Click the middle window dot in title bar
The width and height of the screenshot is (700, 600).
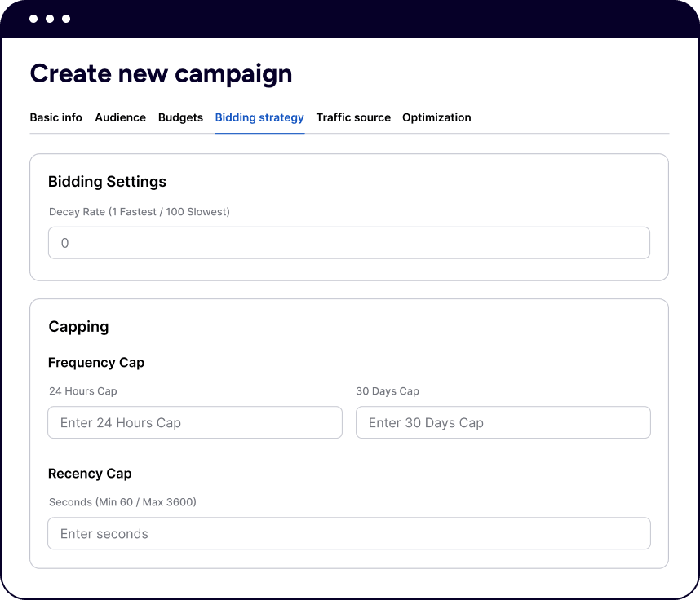coord(50,19)
